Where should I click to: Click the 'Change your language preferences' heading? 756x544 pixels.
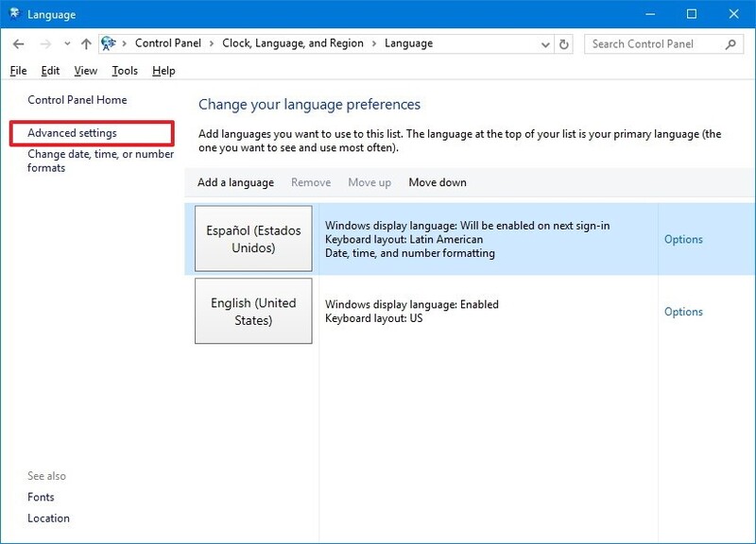tap(310, 105)
